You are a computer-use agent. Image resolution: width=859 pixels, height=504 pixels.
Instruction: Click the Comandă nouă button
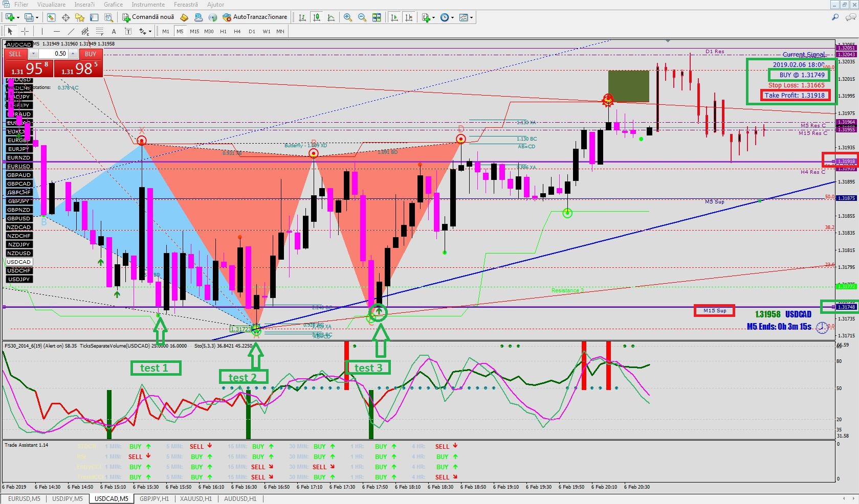149,17
